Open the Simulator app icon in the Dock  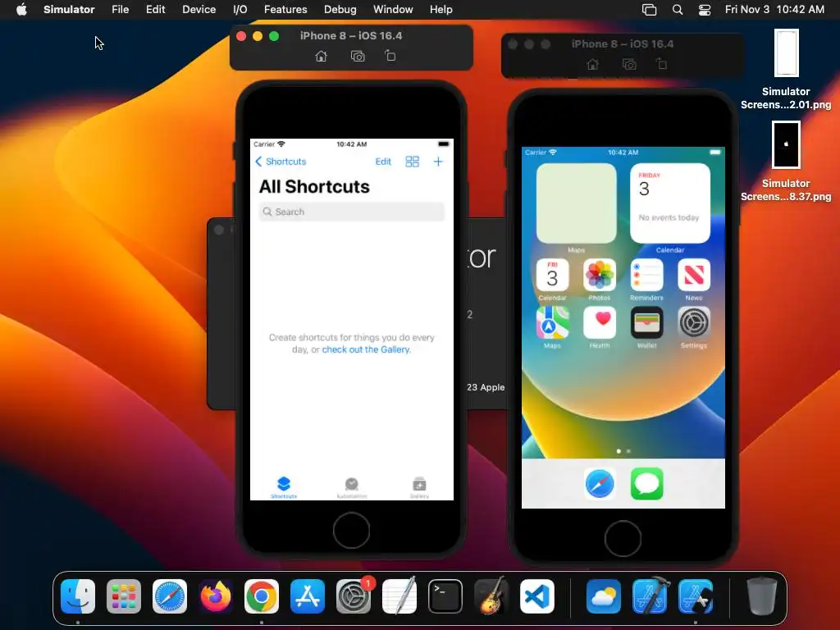click(x=696, y=596)
